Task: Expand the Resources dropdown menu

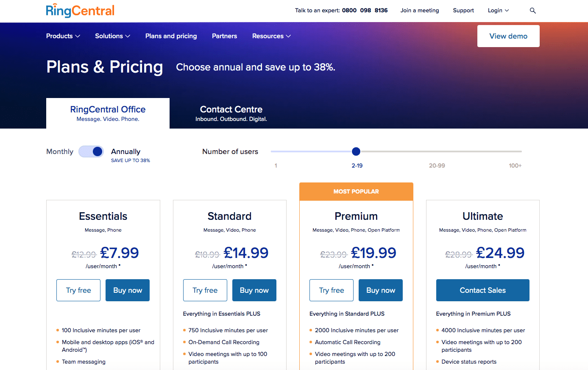Action: click(x=271, y=36)
